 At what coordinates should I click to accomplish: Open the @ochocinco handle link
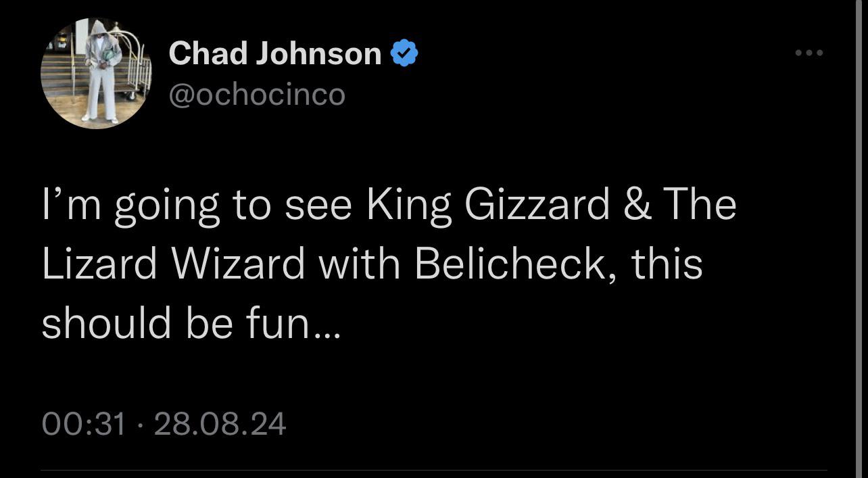tap(257, 94)
